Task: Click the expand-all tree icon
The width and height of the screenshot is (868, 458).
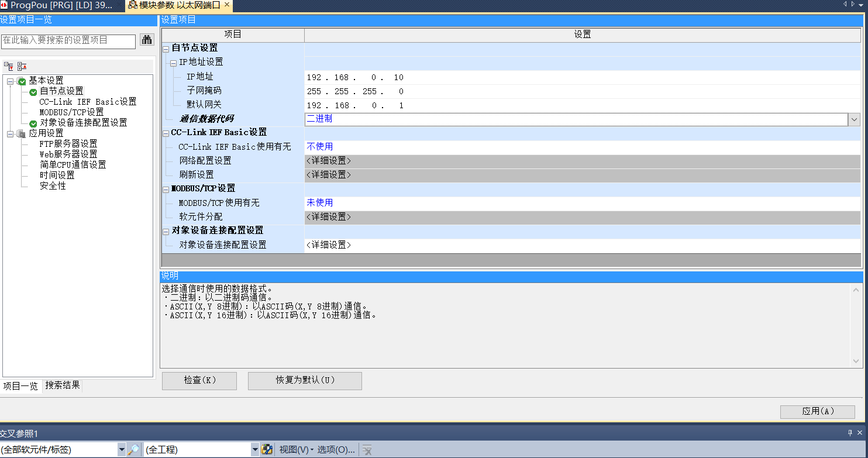Action: coord(9,66)
